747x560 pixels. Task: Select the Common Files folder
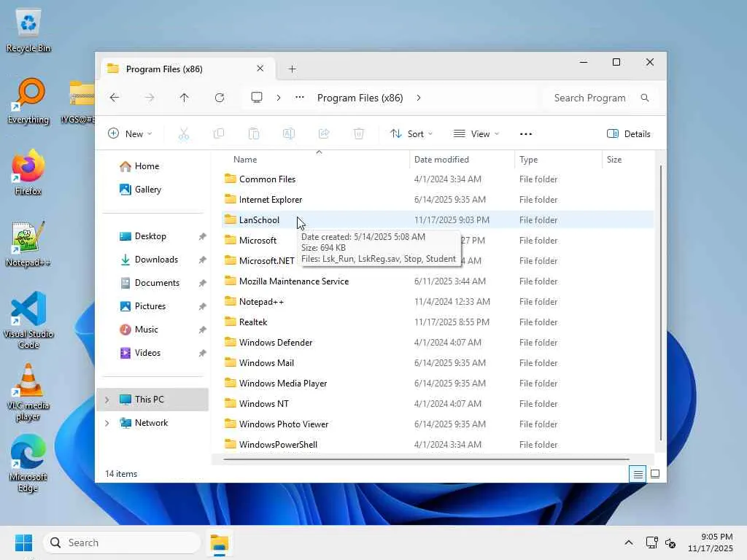point(438,179)
